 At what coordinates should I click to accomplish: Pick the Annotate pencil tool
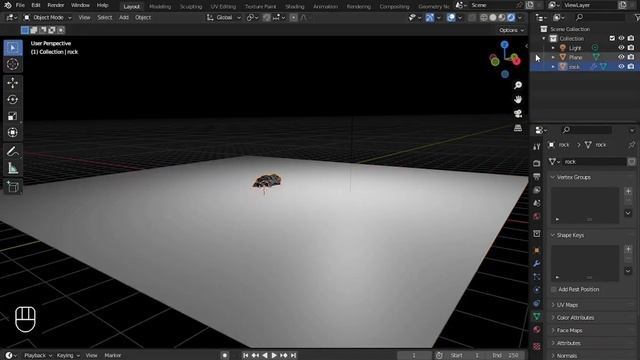point(13,151)
